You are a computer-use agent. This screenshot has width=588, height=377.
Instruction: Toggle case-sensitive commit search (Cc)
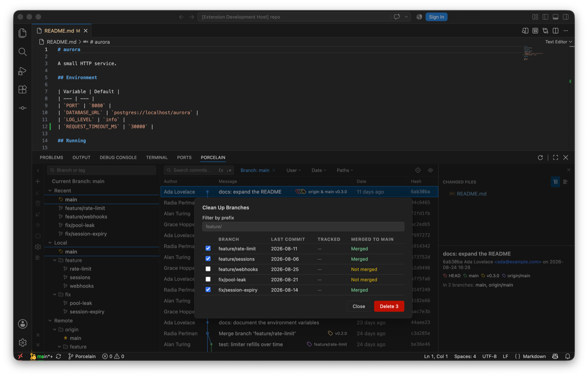click(x=221, y=170)
